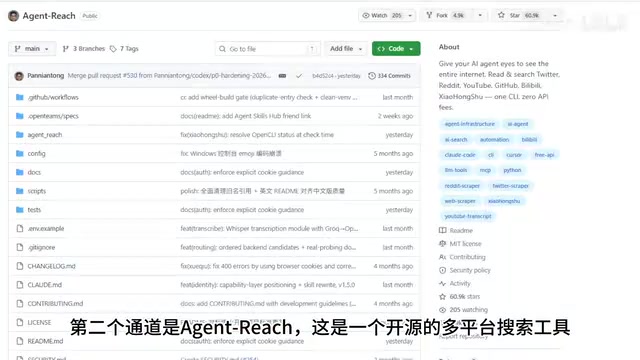Open the Agent-Reach repository title link
Viewport: 640px width, 360px height.
coord(49,16)
